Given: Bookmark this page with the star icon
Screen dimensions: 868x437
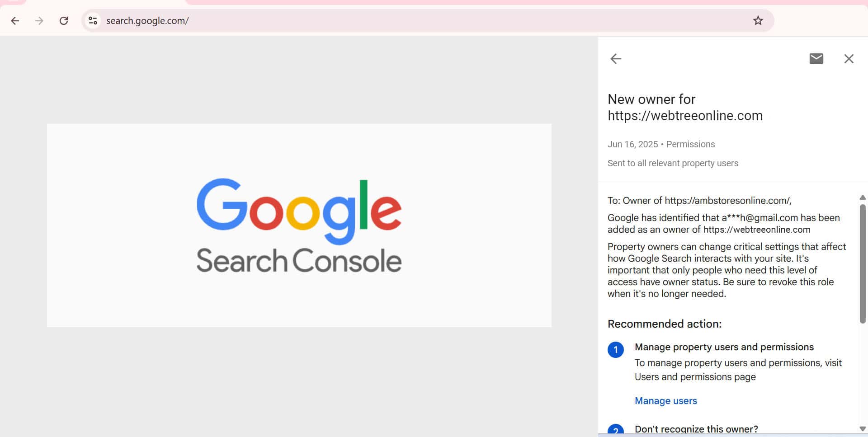Looking at the screenshot, I should (758, 21).
